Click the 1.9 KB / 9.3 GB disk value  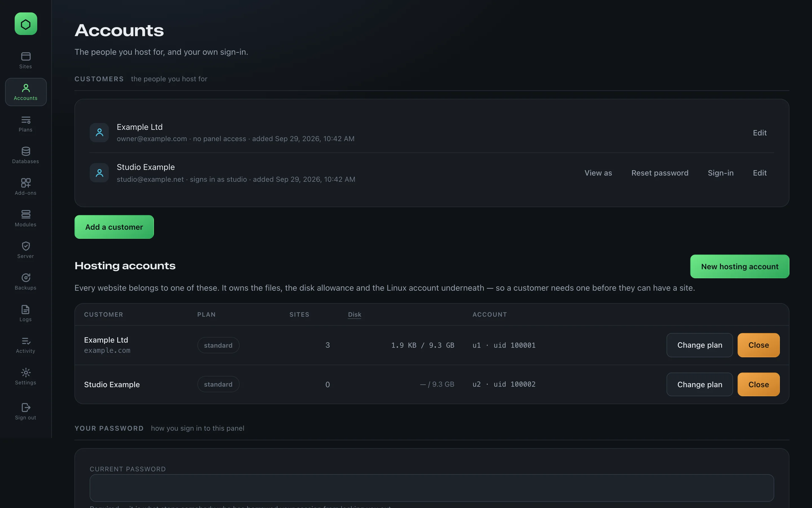coord(423,345)
